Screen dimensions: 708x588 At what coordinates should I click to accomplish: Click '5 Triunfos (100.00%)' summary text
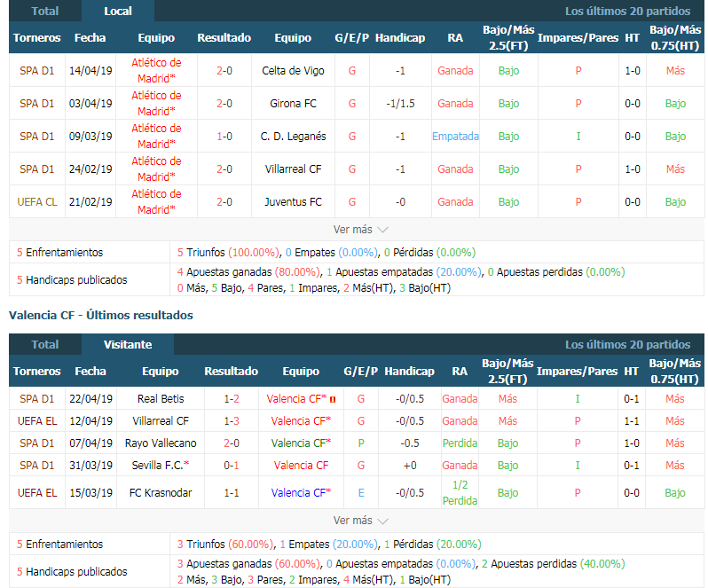[229, 252]
